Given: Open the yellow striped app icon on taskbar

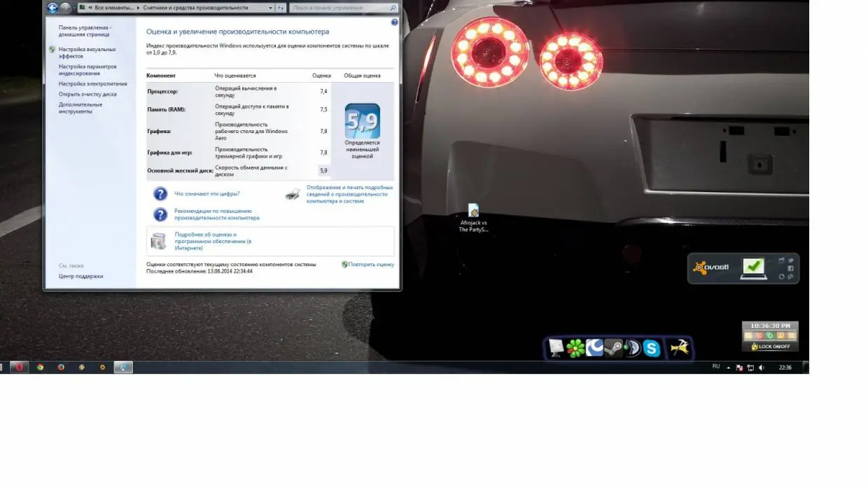Looking at the screenshot, I should point(82,367).
